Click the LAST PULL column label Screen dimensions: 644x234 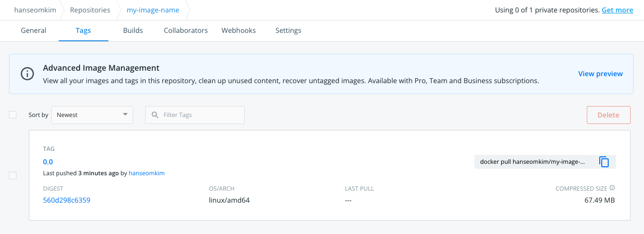point(360,189)
